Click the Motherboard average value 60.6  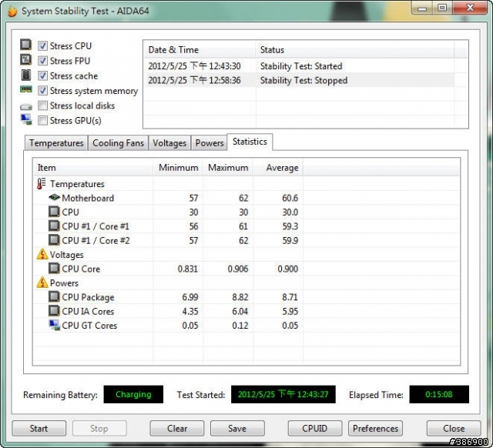[x=290, y=198]
